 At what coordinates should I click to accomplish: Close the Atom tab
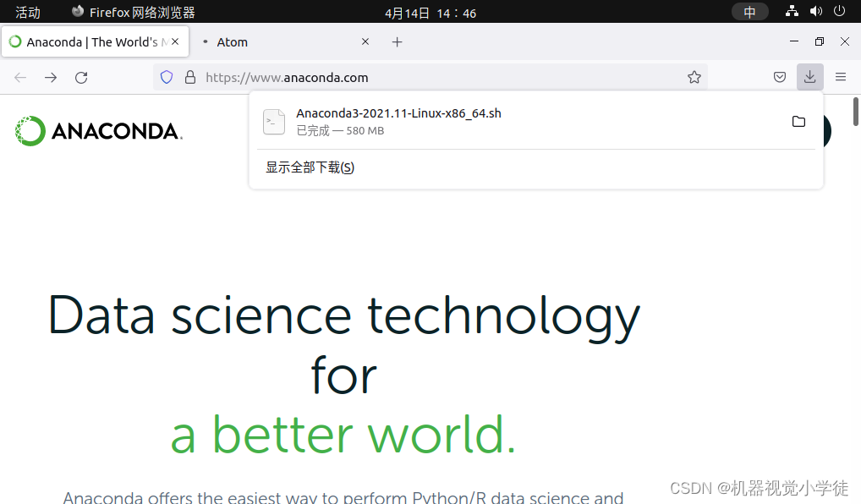(365, 41)
